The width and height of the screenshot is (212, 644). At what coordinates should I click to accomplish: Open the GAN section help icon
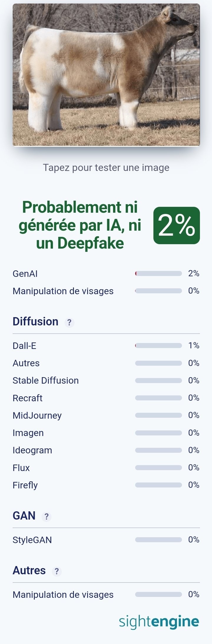[47, 517]
